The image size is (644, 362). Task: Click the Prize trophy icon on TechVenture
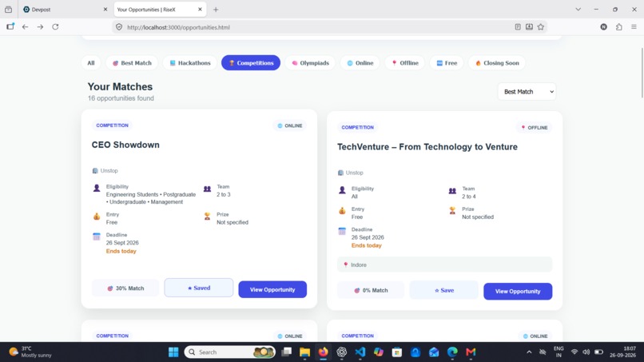[x=452, y=210]
